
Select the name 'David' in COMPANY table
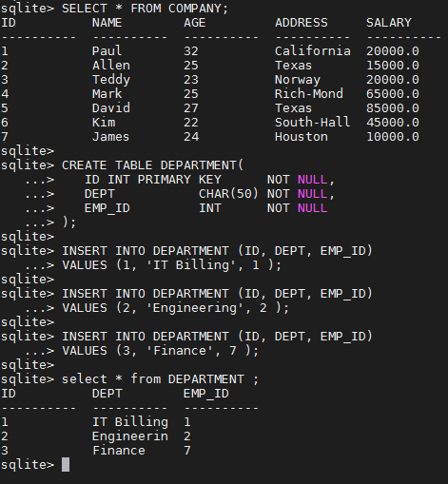tap(111, 108)
